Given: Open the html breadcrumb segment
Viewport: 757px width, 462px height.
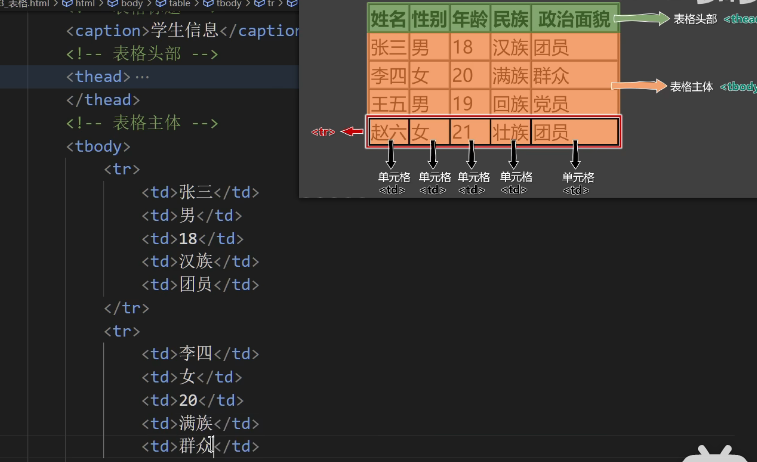Looking at the screenshot, I should tap(85, 3).
